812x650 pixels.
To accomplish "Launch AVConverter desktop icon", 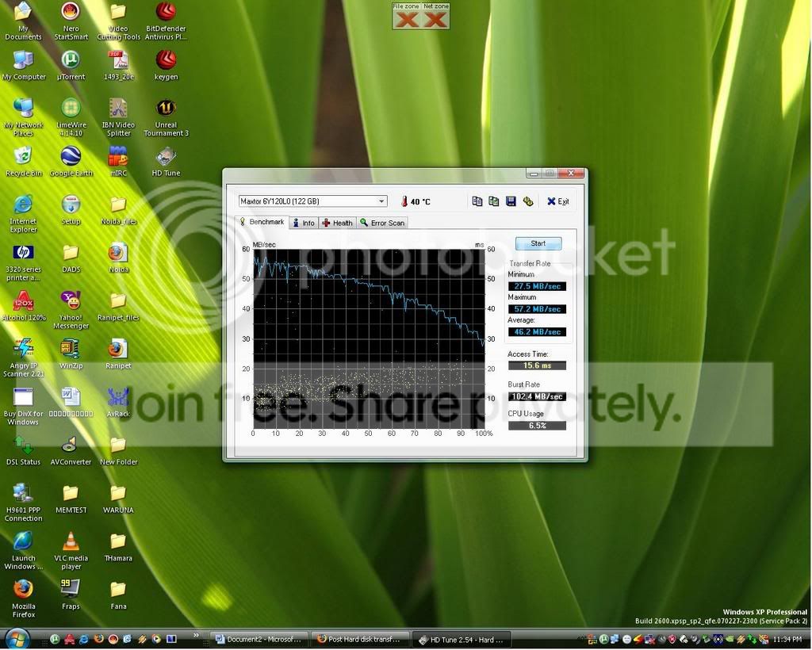I will click(x=71, y=451).
